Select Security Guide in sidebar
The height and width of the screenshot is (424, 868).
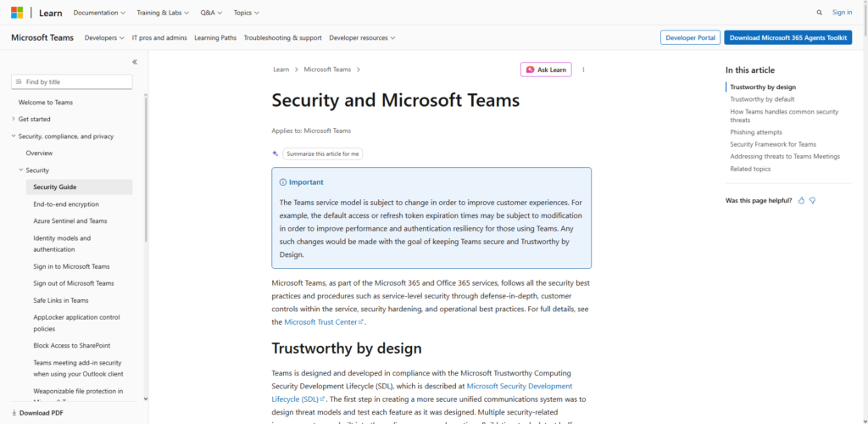(79, 187)
